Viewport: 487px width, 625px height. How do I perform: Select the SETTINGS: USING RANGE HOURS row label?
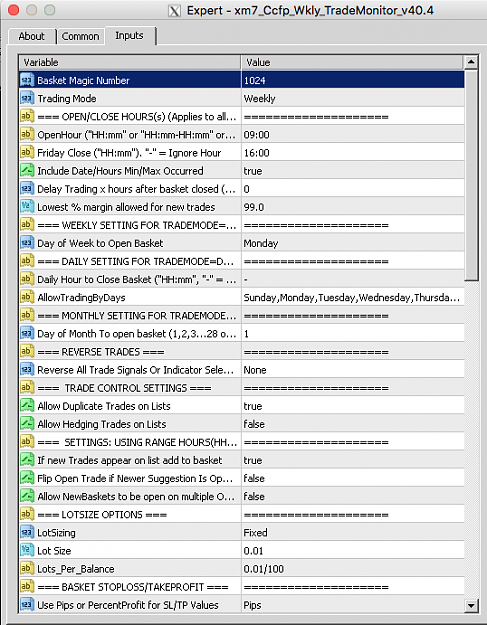[x=137, y=442]
